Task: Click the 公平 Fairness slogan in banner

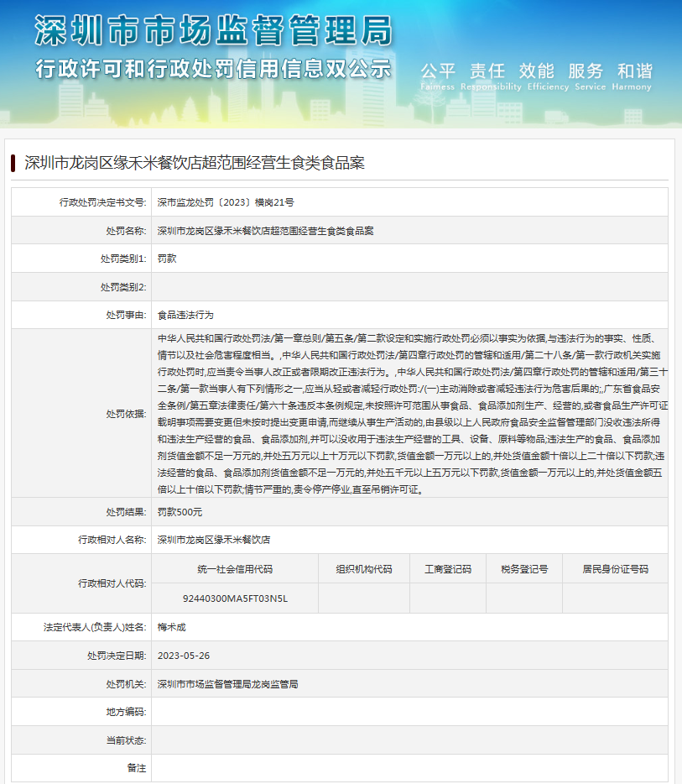Action: pyautogui.click(x=438, y=76)
